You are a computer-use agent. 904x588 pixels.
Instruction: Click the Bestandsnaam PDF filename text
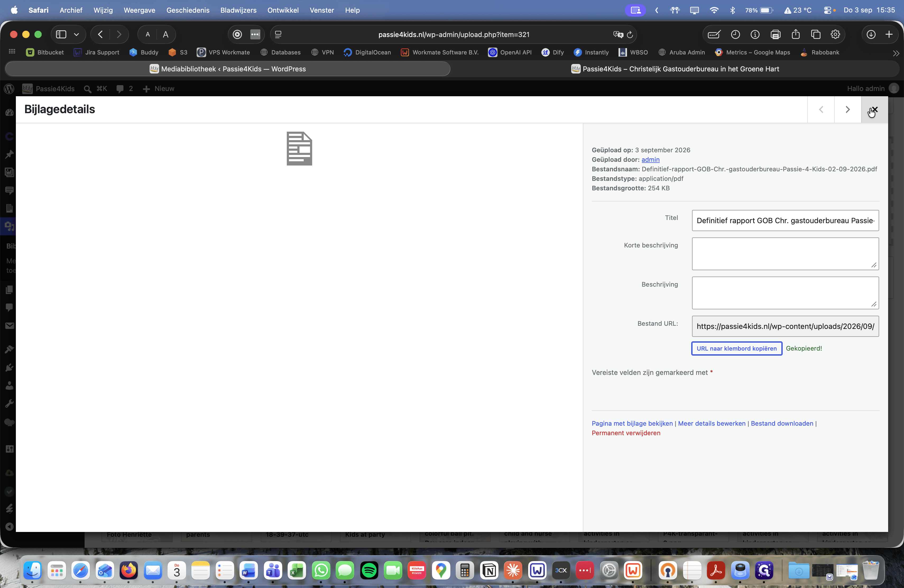click(x=759, y=169)
